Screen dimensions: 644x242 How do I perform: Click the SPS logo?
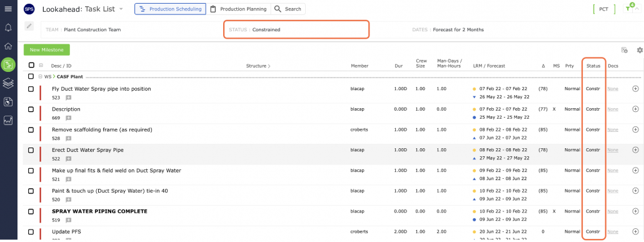tap(29, 9)
